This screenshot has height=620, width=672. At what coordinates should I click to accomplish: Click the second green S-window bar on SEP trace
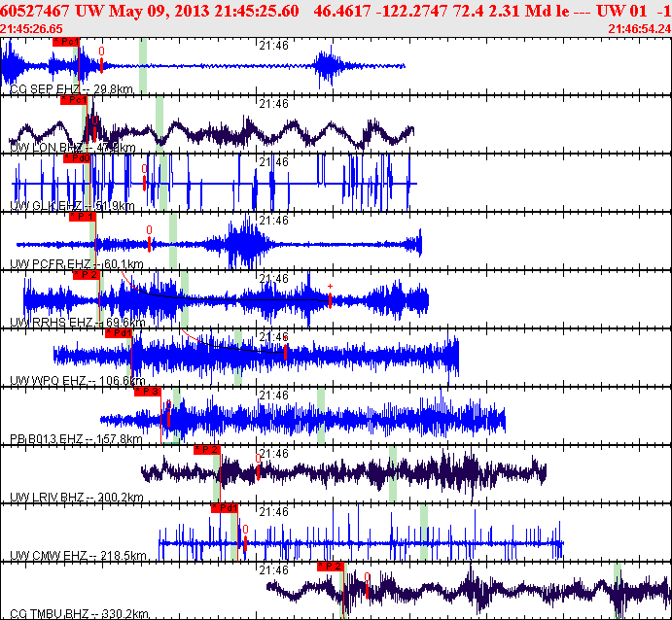click(x=143, y=65)
